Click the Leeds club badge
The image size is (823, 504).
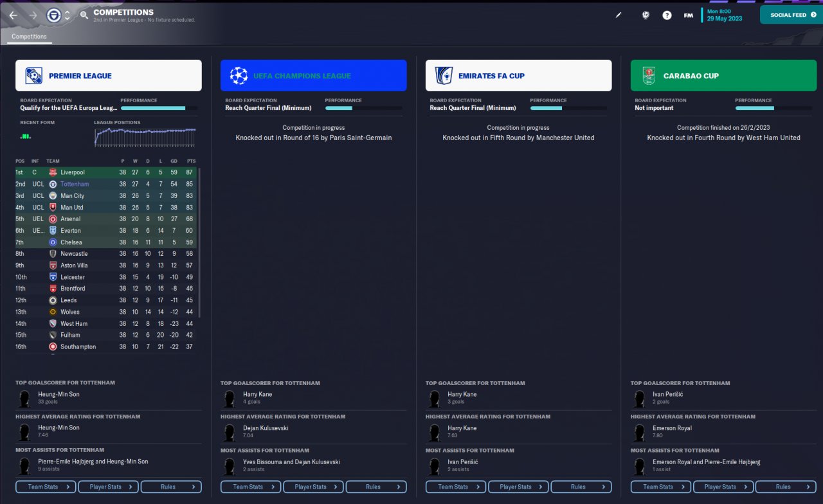click(53, 300)
